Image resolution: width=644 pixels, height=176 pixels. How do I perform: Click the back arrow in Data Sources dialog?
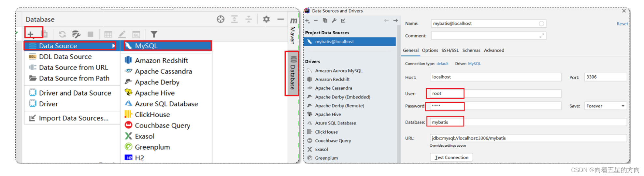click(x=386, y=21)
